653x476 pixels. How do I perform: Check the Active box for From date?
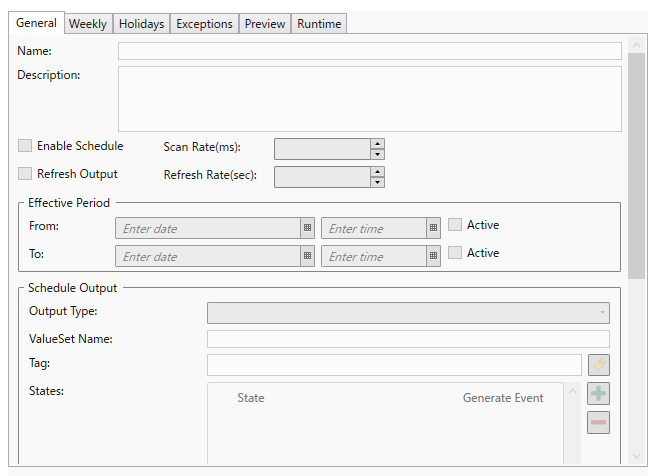point(455,225)
